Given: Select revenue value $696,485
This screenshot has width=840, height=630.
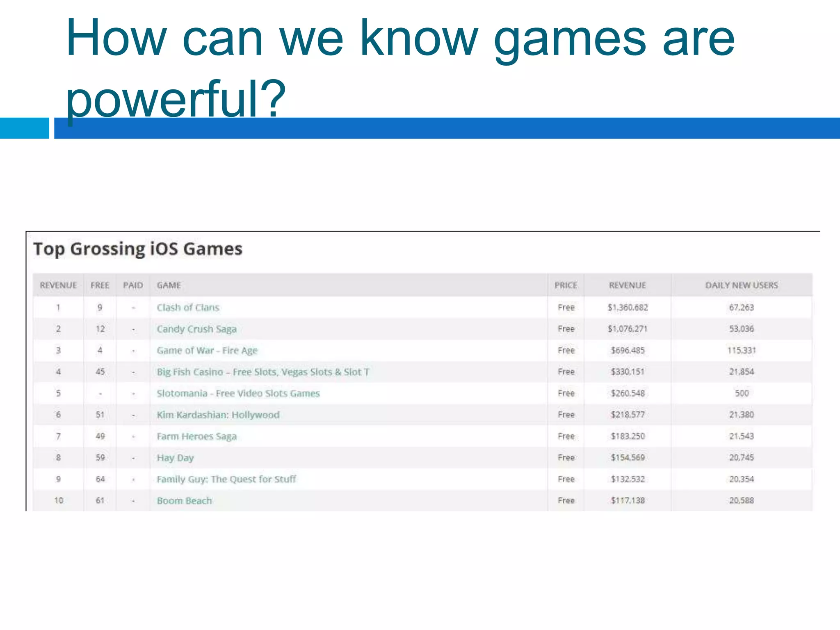Looking at the screenshot, I should 628,350.
